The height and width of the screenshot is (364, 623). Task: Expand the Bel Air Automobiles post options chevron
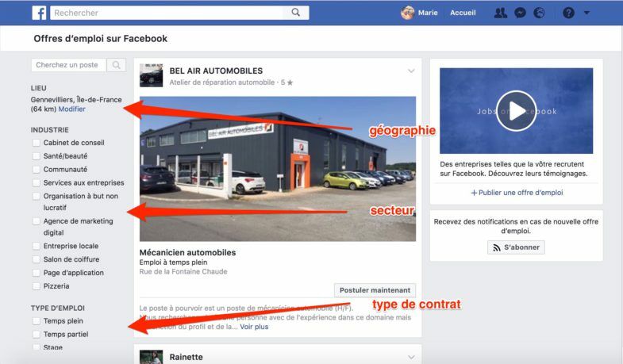(x=411, y=71)
